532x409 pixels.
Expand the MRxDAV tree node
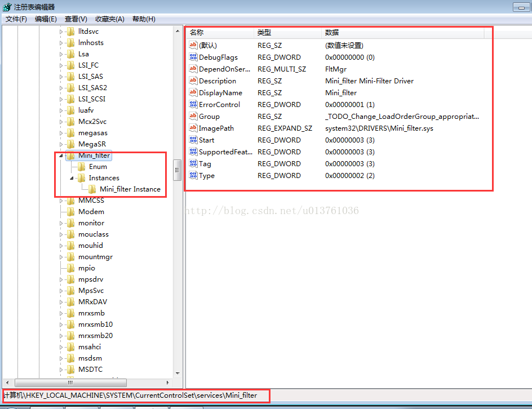[61, 302]
